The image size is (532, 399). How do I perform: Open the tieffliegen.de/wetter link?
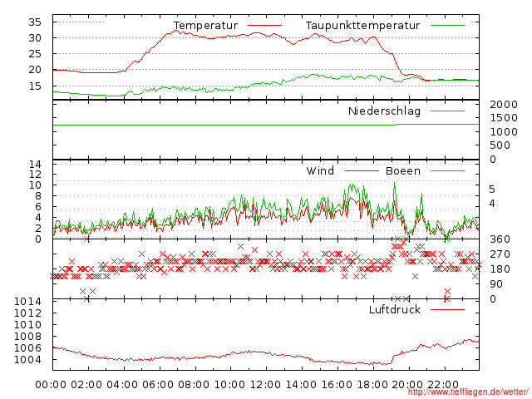point(468,392)
